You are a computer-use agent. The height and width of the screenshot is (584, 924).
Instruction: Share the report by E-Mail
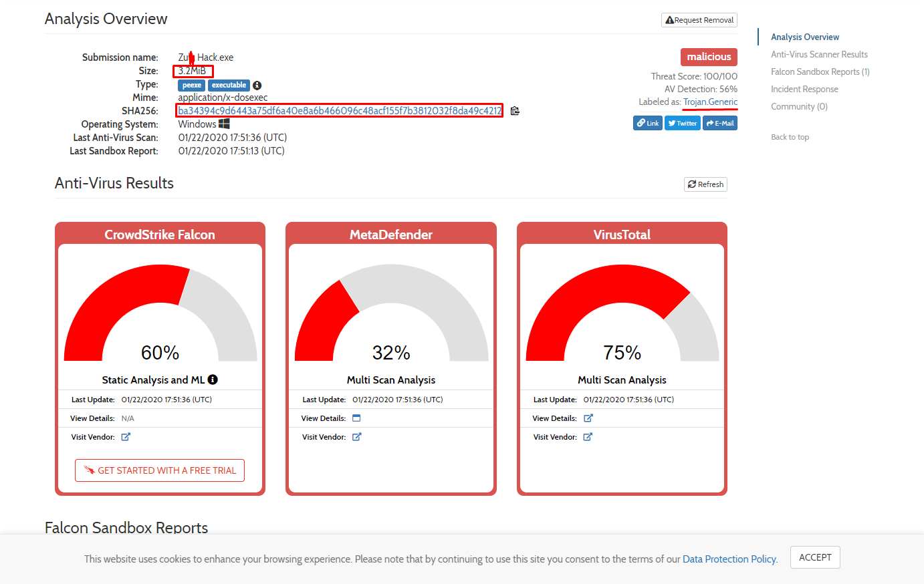(x=720, y=123)
